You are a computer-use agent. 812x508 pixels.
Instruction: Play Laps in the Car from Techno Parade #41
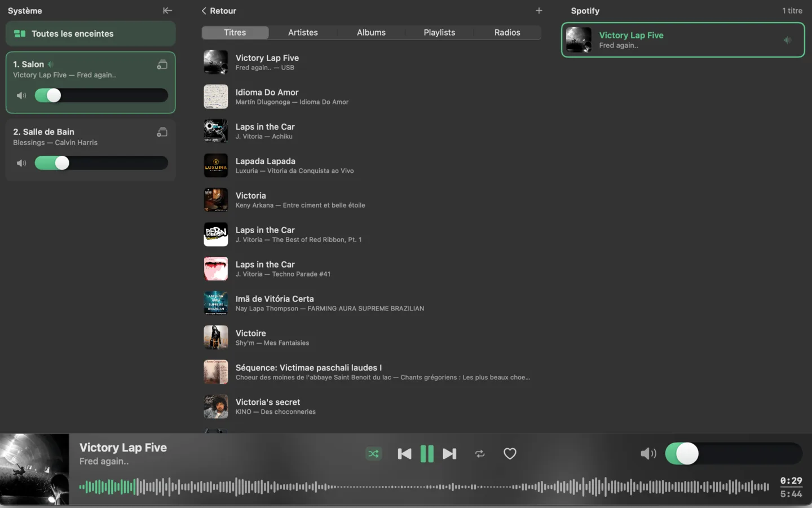[x=371, y=269]
